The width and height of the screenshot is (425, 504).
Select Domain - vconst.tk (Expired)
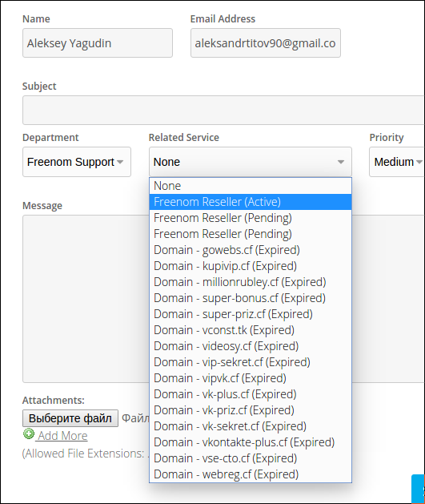[251, 330]
